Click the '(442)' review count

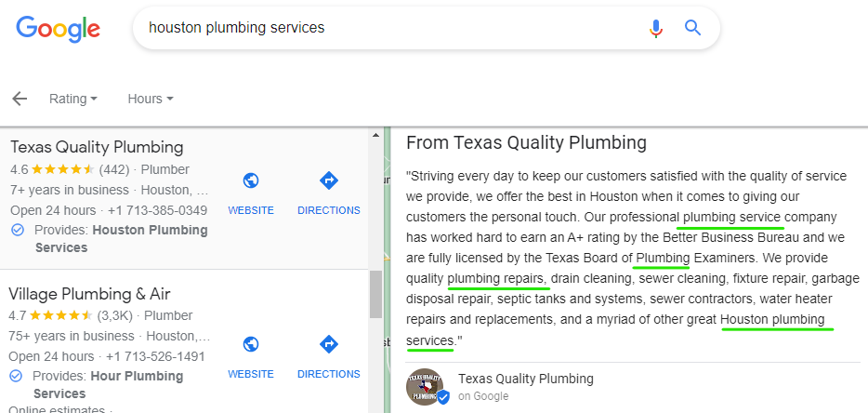114,169
